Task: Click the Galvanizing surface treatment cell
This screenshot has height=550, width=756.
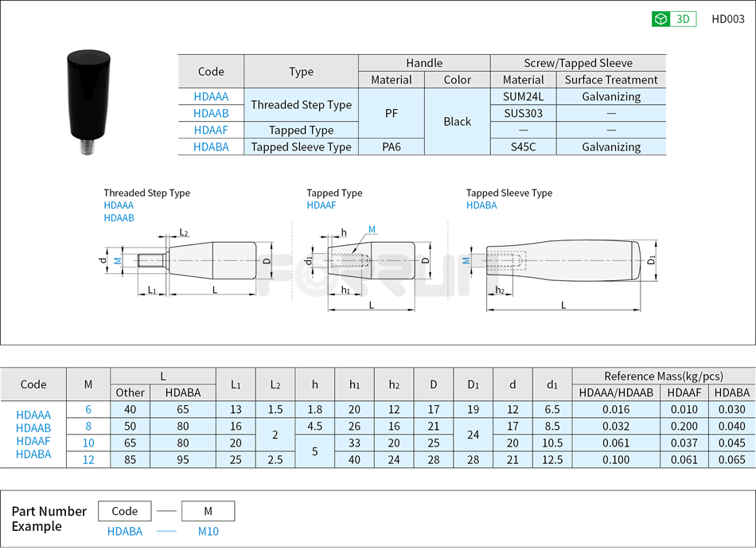Action: pyautogui.click(x=610, y=96)
